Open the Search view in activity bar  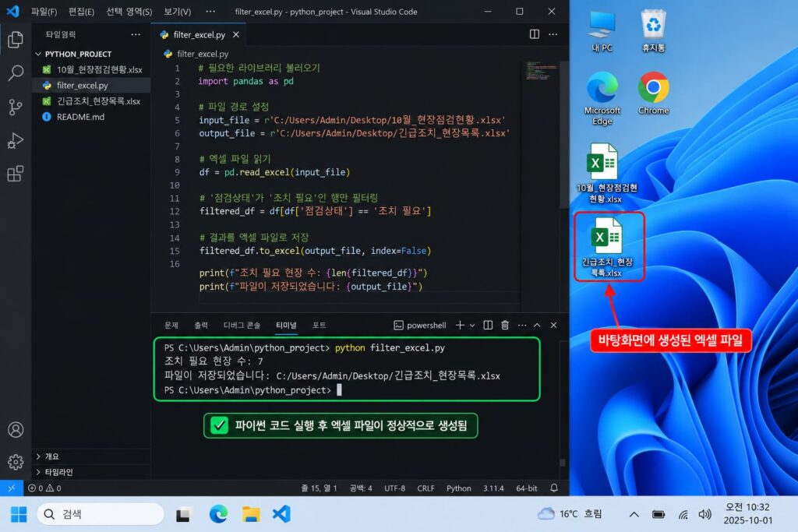click(16, 72)
